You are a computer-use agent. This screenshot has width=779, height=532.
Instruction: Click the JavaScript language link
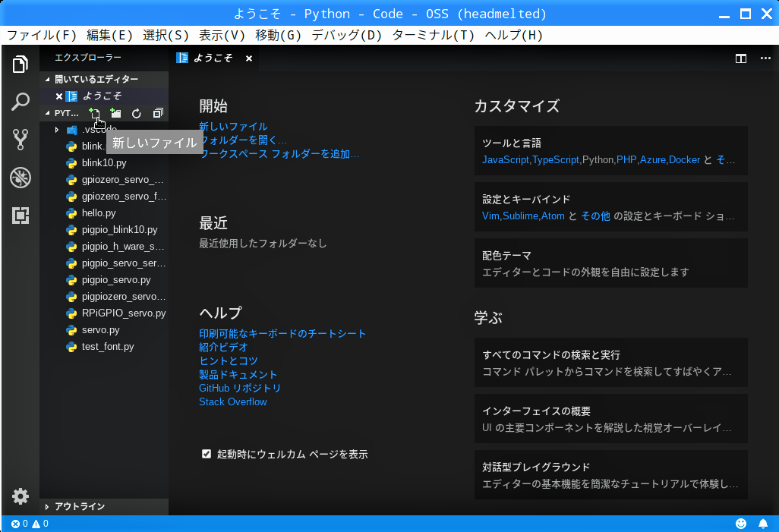tap(505, 160)
